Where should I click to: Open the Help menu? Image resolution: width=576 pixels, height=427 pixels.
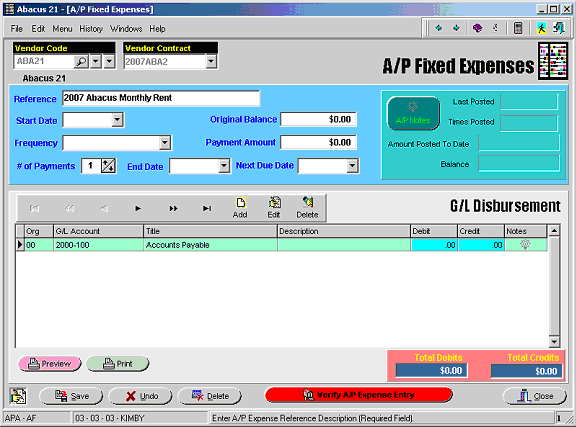tap(157, 28)
